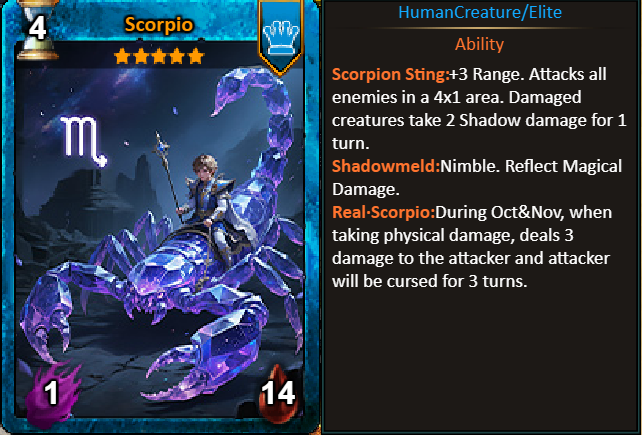
Task: Click the Reflect Magical Damage description text
Action: [x=477, y=178]
